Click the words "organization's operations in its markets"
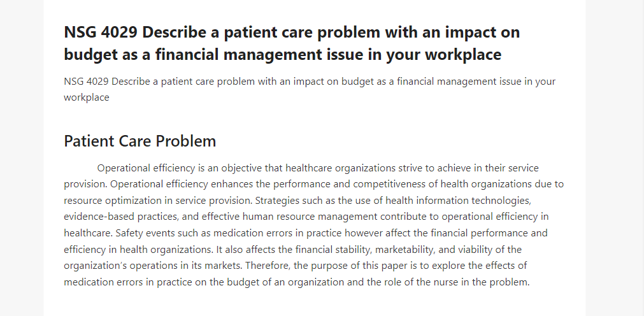This screenshot has width=644, height=316. click(x=152, y=266)
